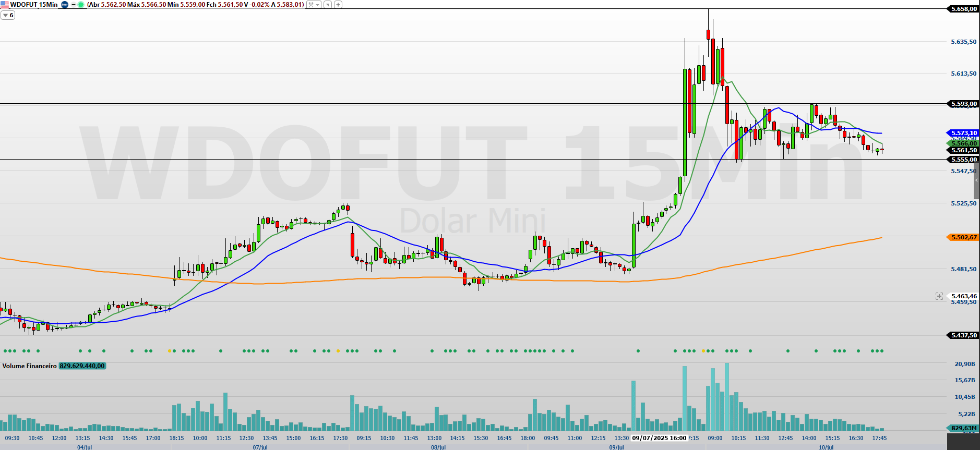Click the blue BM&F exchange badge icon

coord(65,5)
